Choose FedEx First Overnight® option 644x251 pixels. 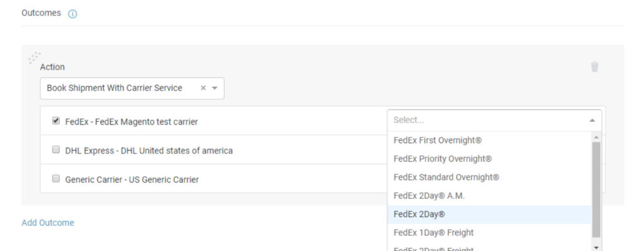point(489,140)
